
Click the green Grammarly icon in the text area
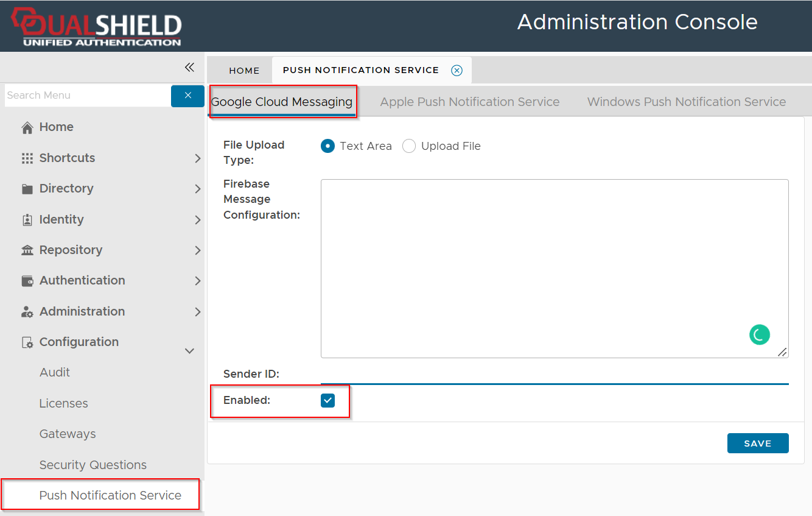tap(759, 334)
